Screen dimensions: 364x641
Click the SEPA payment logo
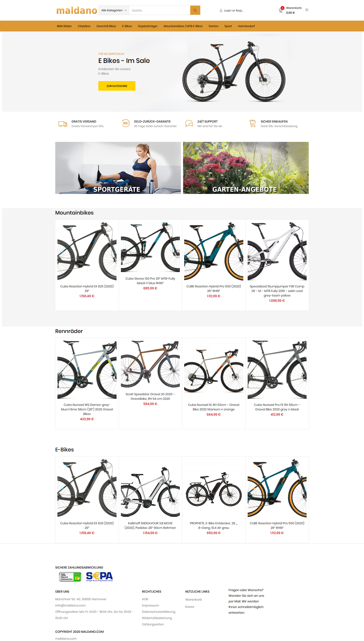pos(99,576)
